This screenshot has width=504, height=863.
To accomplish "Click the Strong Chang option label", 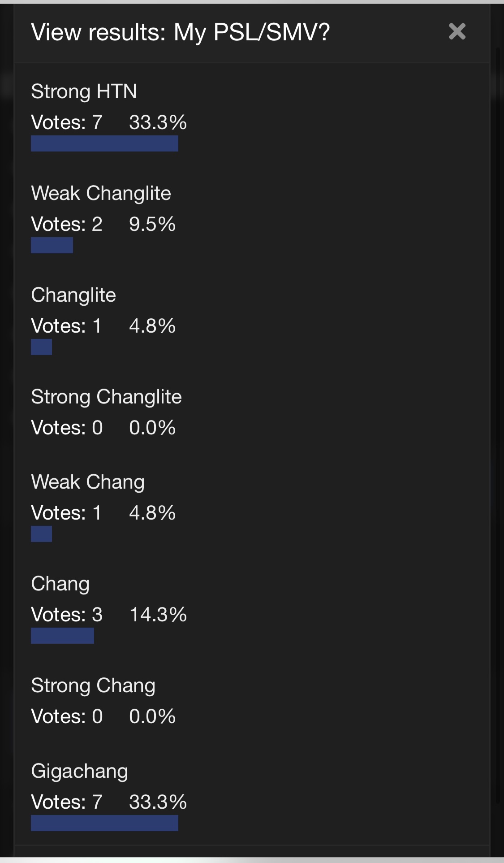I will [x=93, y=686].
